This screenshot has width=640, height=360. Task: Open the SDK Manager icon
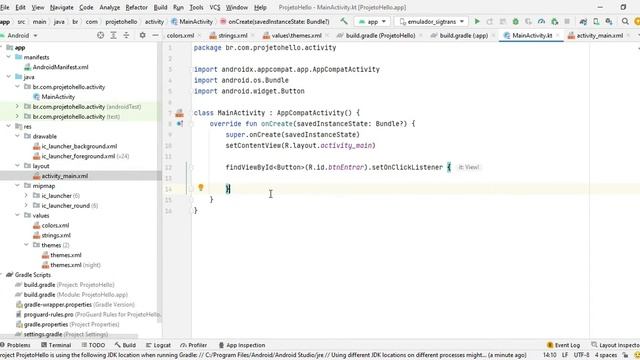click(609, 22)
